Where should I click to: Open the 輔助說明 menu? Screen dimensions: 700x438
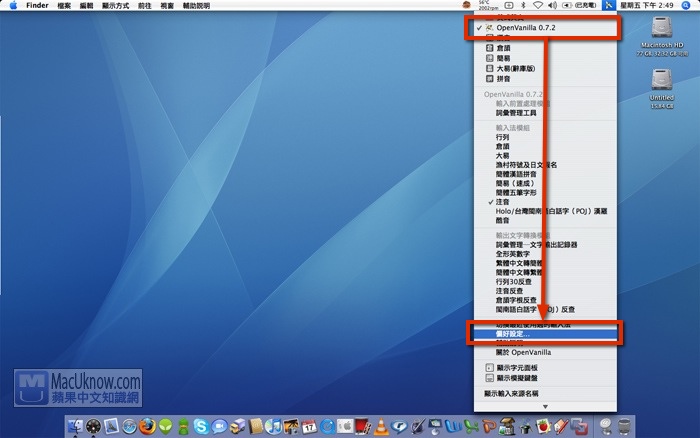(196, 5)
